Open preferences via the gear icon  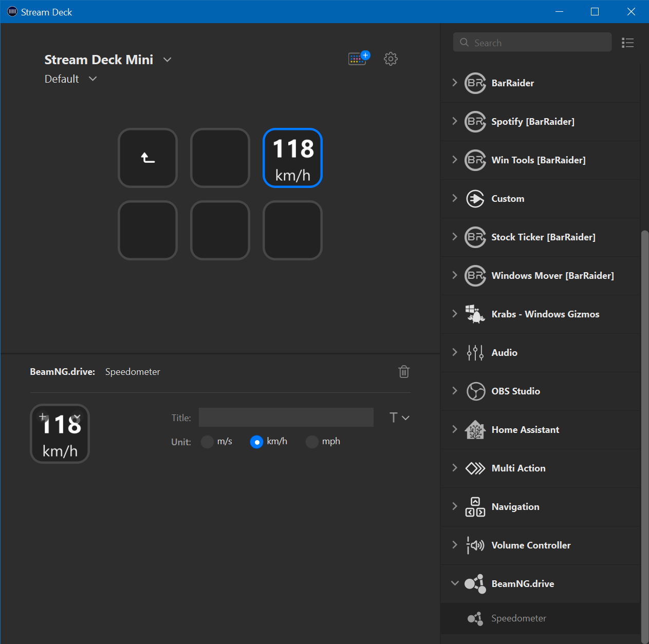[391, 59]
